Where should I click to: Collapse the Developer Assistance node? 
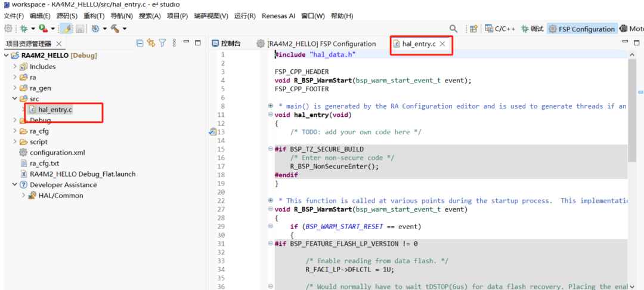[15, 185]
